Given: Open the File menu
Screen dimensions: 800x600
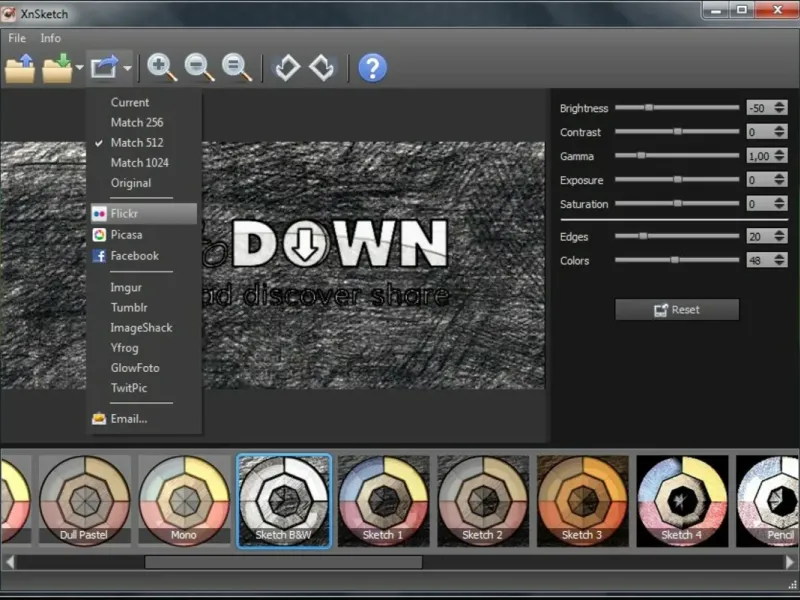Looking at the screenshot, I should click(x=17, y=38).
